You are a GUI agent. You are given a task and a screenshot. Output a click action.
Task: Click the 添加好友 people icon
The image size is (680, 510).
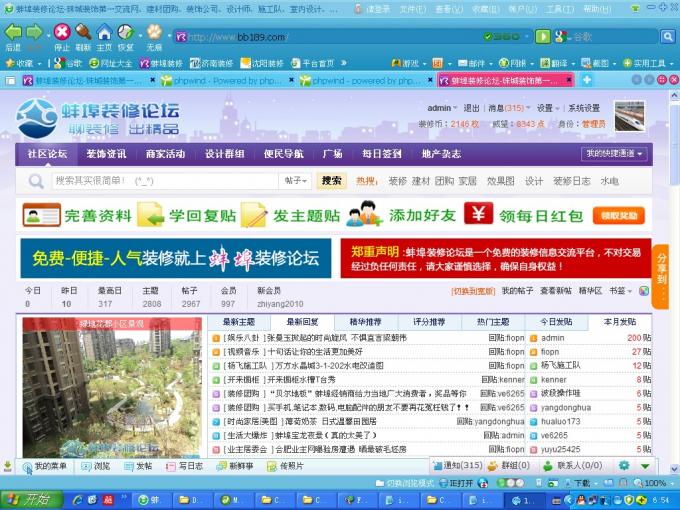click(x=365, y=214)
